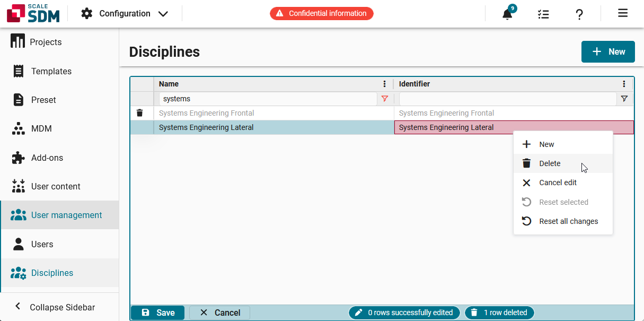This screenshot has height=321, width=644.
Task: Click the New discipline button
Action: tap(608, 51)
